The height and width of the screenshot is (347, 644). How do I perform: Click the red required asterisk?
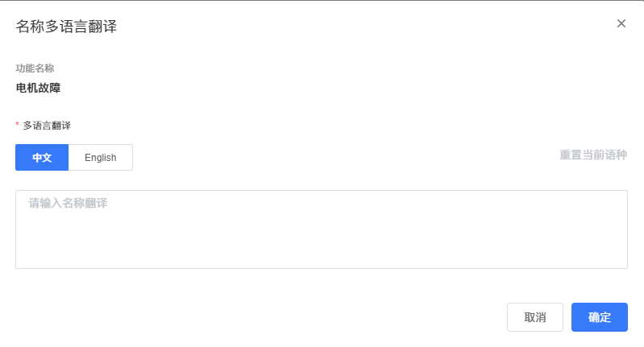(x=17, y=126)
